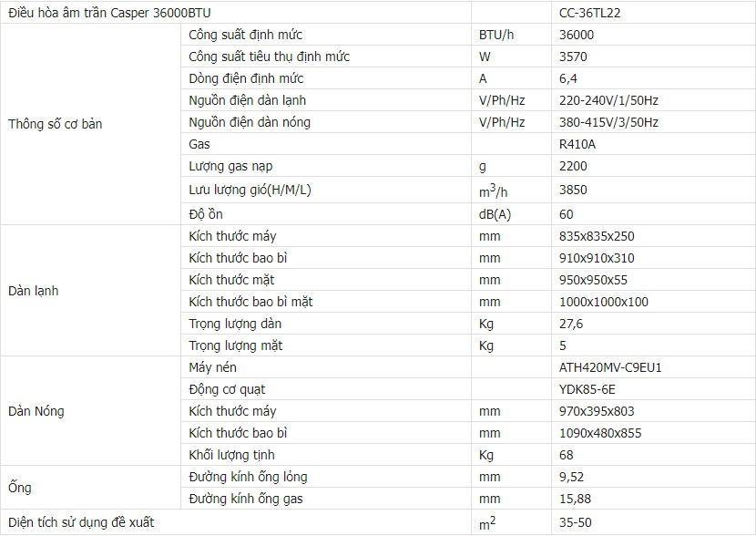Select the 220-240V/1/50Hz value cell
Image resolution: width=756 pixels, height=536 pixels.
click(608, 100)
